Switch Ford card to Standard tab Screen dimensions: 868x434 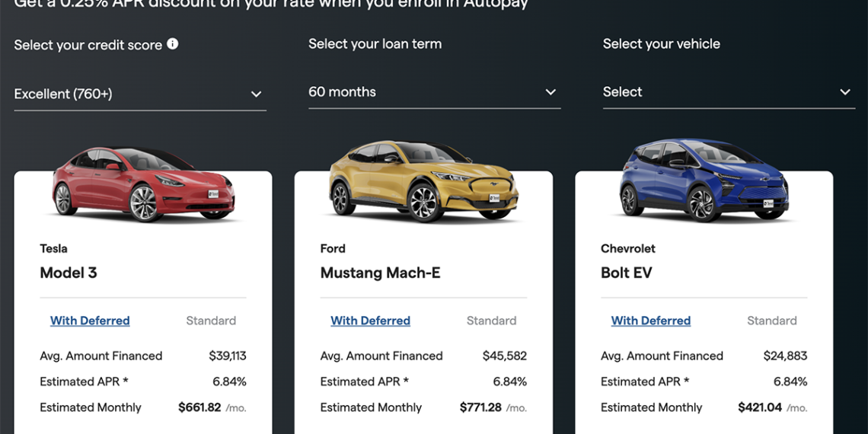click(491, 321)
